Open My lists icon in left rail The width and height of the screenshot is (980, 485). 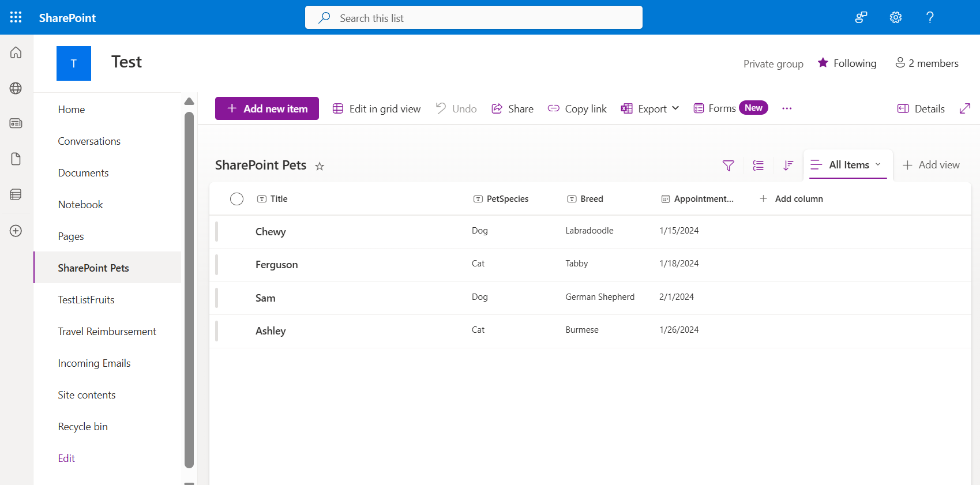click(x=16, y=194)
